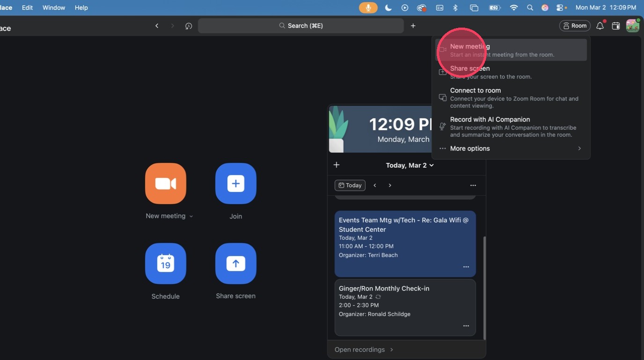
Task: Open the profile avatar menu
Action: [x=633, y=26]
